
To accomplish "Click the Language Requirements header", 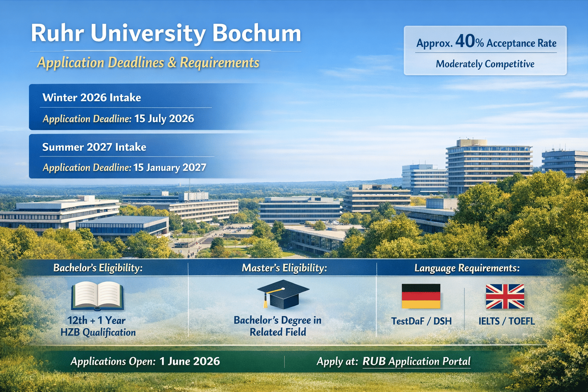I will click(467, 268).
